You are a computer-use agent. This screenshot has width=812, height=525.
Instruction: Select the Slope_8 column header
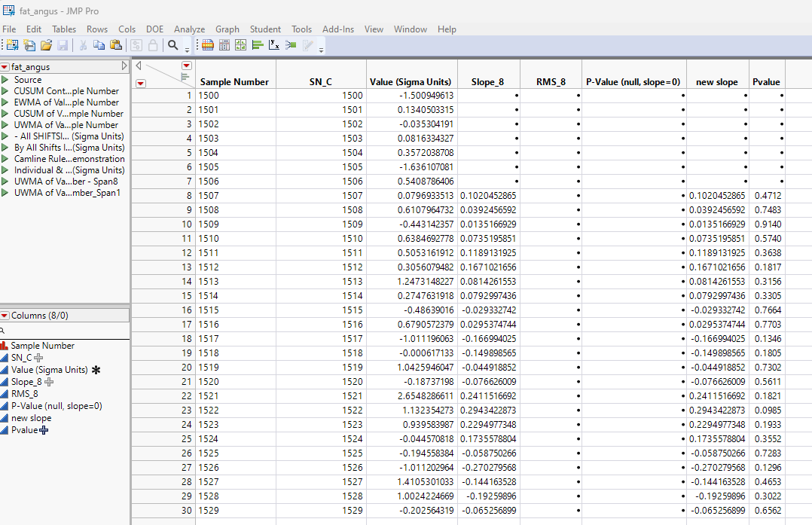click(x=487, y=82)
